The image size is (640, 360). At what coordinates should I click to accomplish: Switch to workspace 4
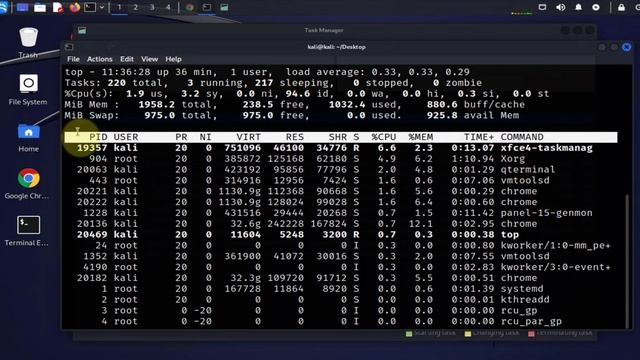click(x=168, y=7)
